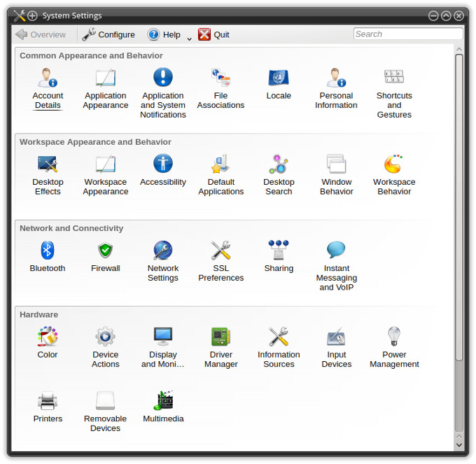Open Workspace Behavior module
476x464 pixels.
[394, 175]
